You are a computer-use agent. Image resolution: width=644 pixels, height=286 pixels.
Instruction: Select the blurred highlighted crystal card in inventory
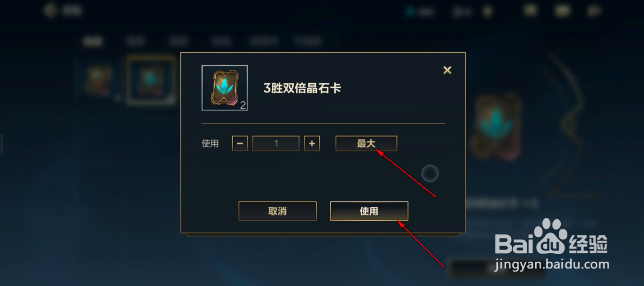pos(151,80)
